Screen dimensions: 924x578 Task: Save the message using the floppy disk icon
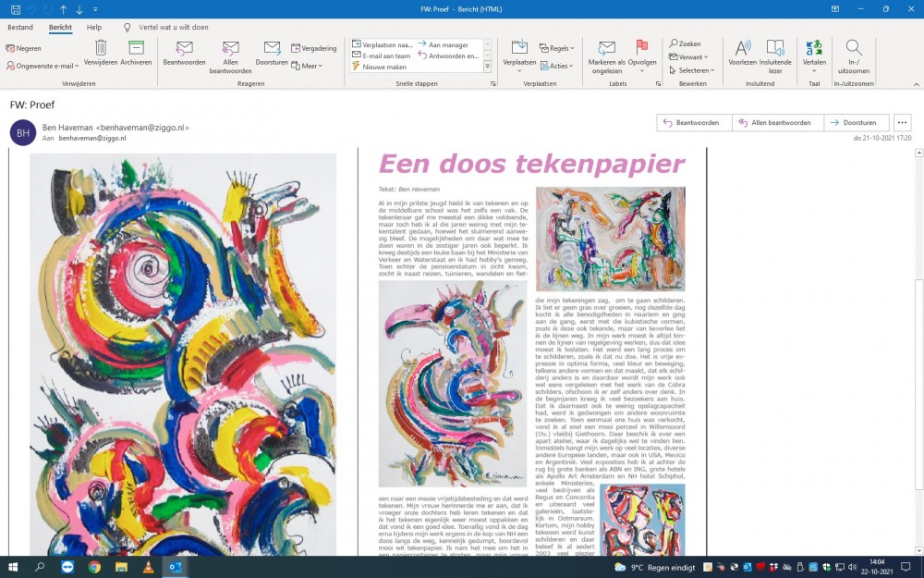pyautogui.click(x=16, y=9)
